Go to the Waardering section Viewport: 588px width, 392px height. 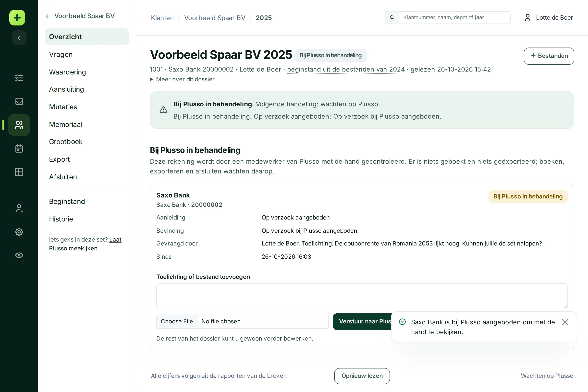(87, 72)
